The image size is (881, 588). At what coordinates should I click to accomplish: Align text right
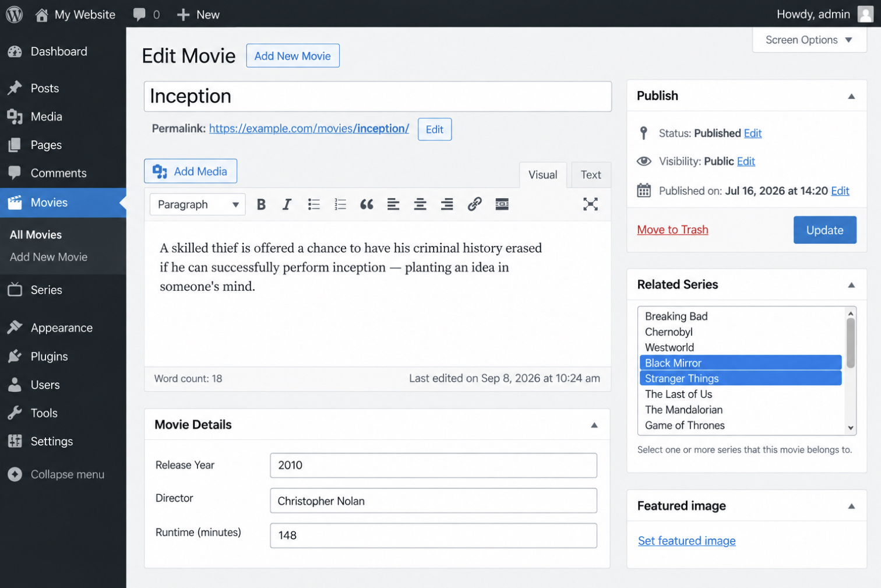pyautogui.click(x=447, y=205)
